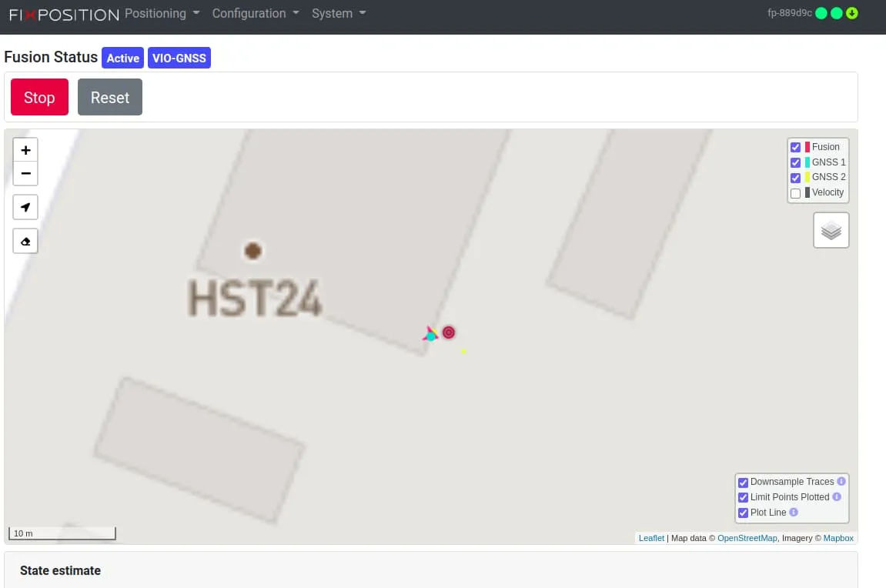Open the Positioning dropdown menu
This screenshot has width=886, height=588.
[x=162, y=13]
